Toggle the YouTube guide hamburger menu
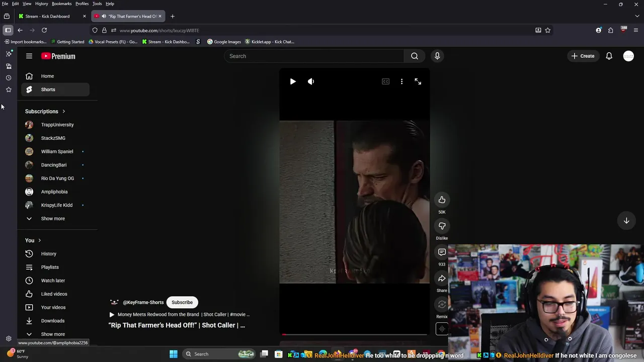The width and height of the screenshot is (644, 362). (x=29, y=56)
